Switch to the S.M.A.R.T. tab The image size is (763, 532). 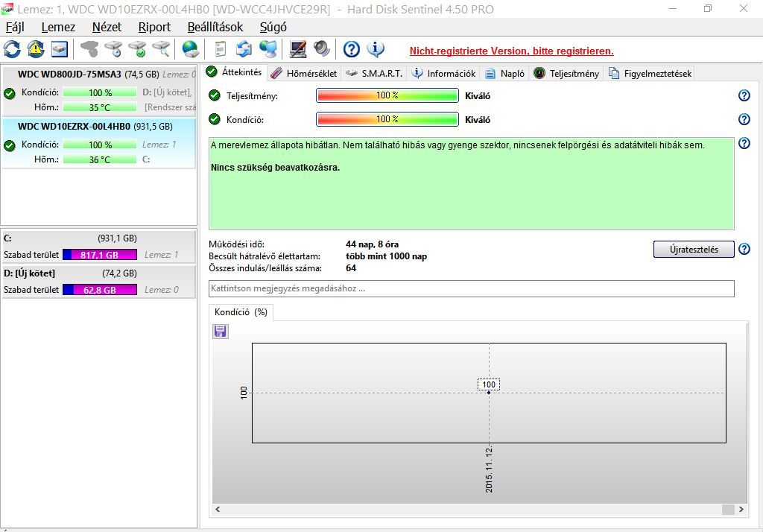[374, 74]
